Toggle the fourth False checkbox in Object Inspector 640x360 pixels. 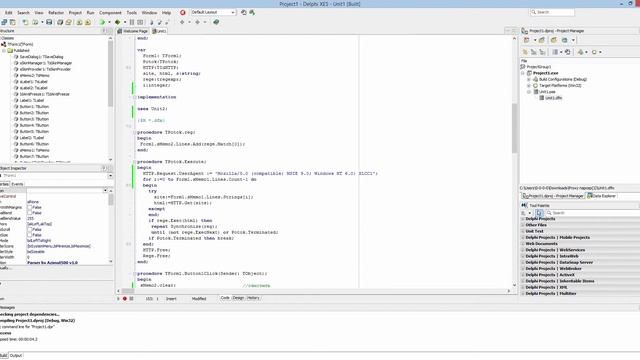click(29, 235)
